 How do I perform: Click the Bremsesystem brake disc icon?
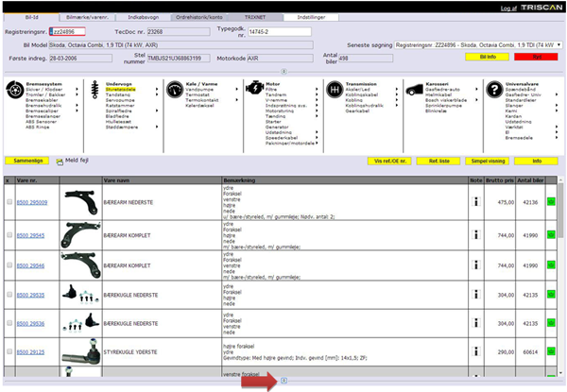pyautogui.click(x=13, y=89)
